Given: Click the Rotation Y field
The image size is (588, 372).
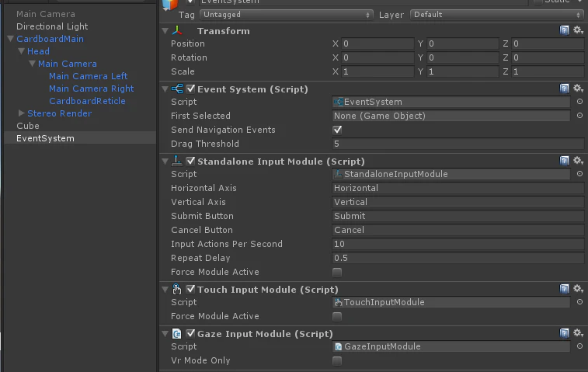Looking at the screenshot, I should [x=463, y=57].
